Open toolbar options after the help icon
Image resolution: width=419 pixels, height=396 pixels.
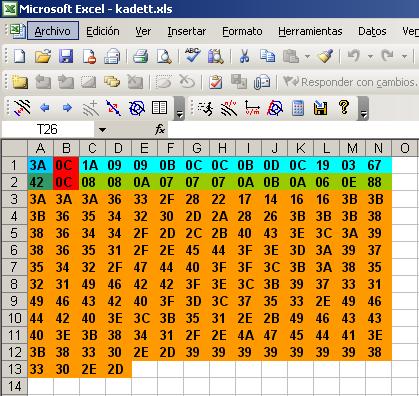363,108
